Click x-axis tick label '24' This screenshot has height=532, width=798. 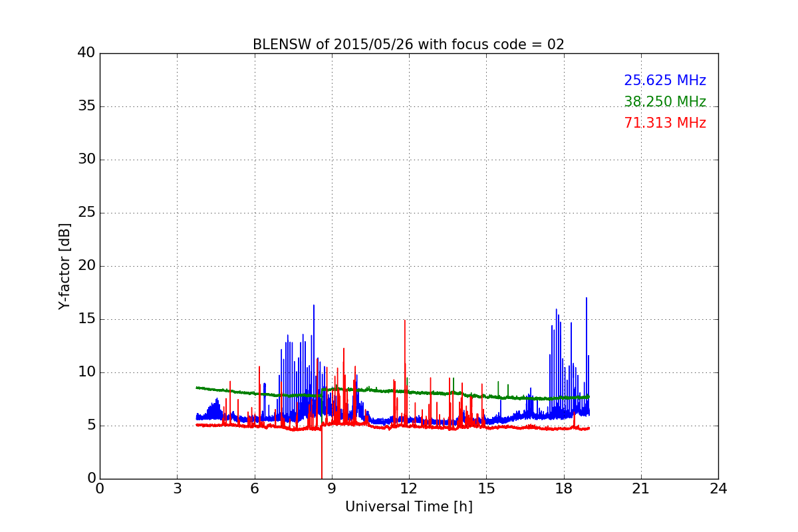pos(718,489)
